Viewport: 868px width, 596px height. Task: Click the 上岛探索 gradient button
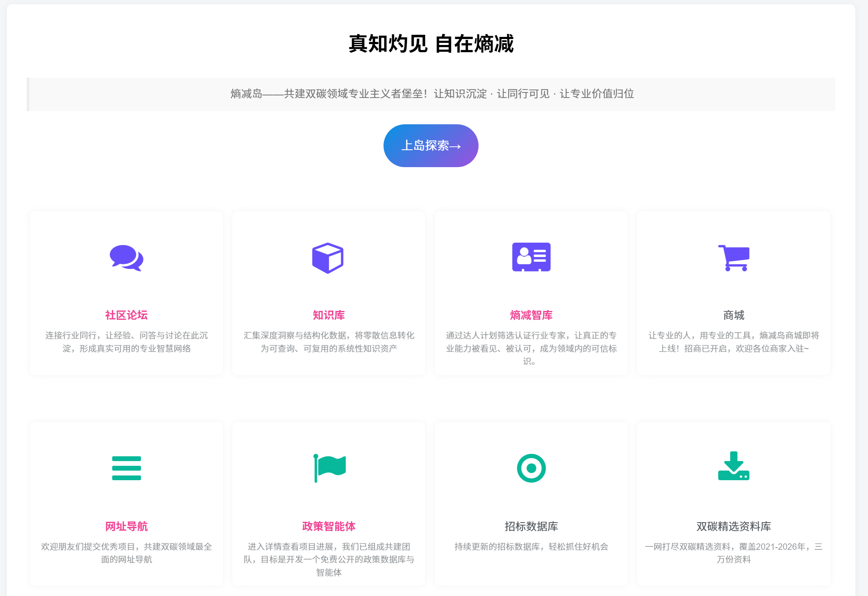(x=431, y=146)
